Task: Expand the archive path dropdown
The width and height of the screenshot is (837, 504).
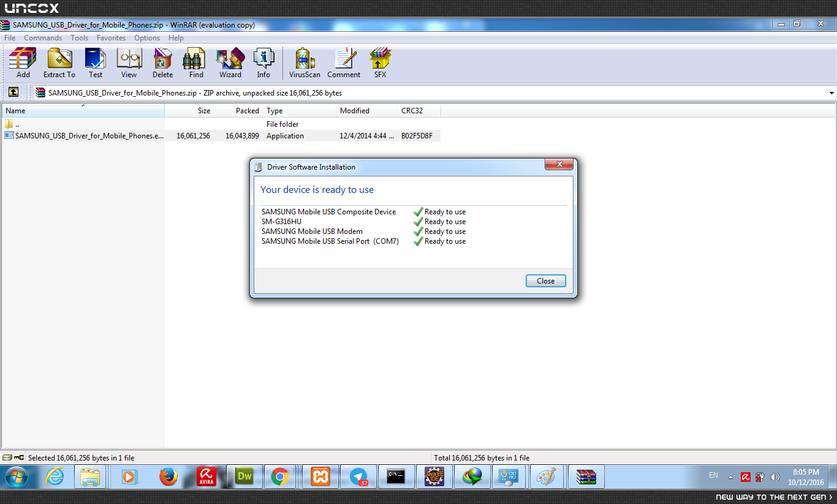Action: pyautogui.click(x=831, y=93)
